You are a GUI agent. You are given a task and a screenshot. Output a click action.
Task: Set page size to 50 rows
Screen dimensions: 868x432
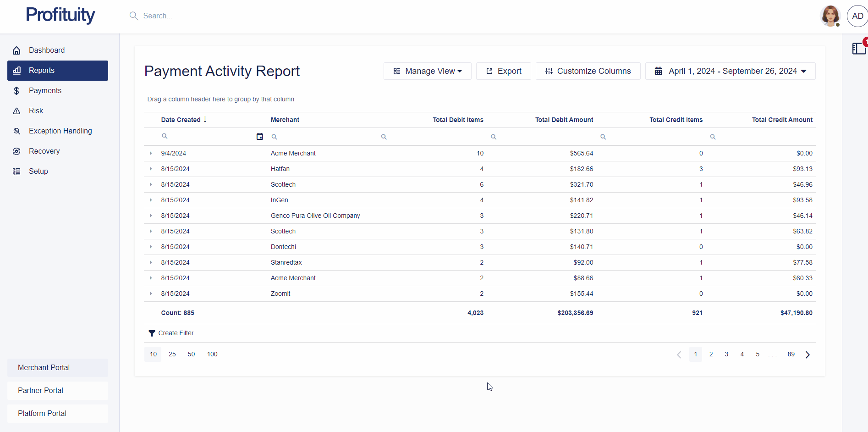191,354
